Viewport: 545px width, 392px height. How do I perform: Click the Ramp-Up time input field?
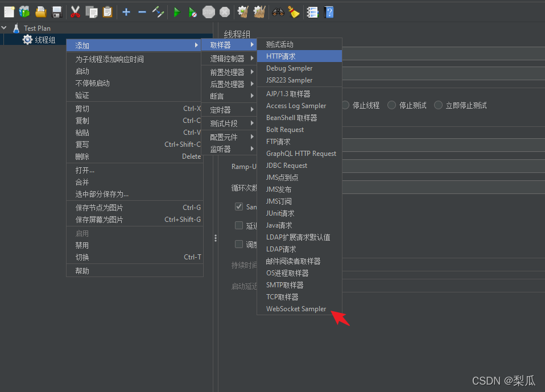(x=443, y=167)
